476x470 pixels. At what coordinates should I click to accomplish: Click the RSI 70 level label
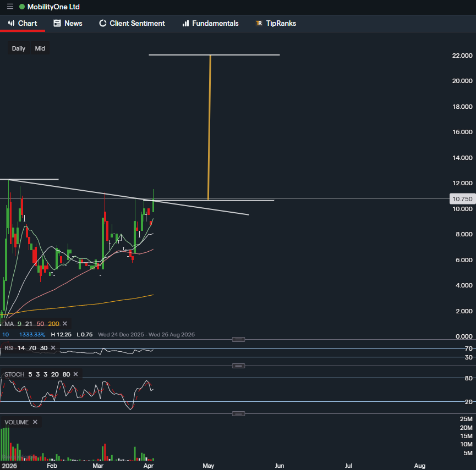[469, 349]
